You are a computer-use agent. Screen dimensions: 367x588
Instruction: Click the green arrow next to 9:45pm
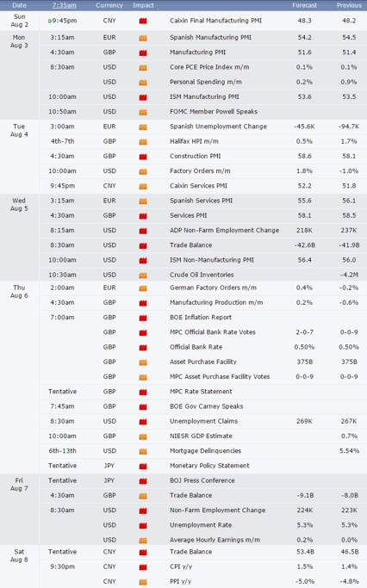[x=50, y=21]
